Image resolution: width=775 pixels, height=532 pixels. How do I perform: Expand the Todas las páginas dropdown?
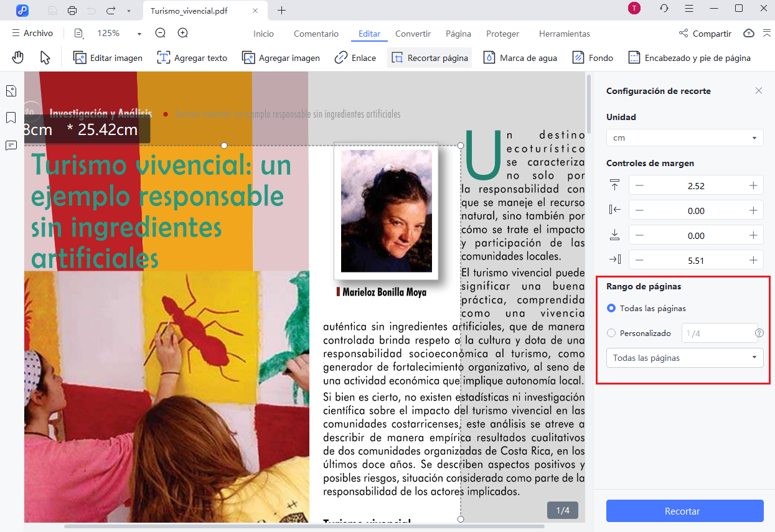[685, 358]
